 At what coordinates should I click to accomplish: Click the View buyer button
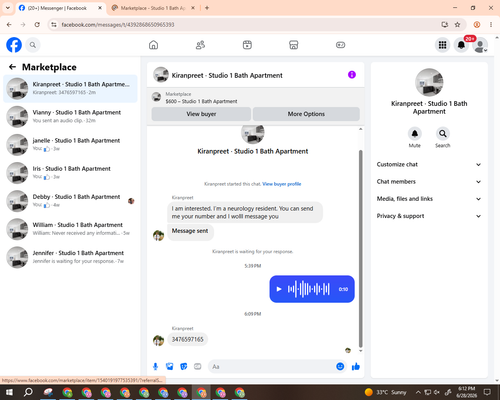(201, 114)
